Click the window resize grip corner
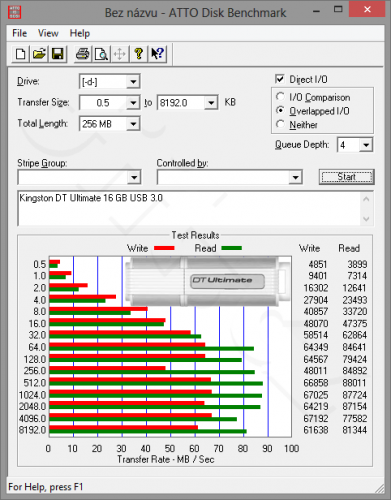391x500 pixels. click(380, 489)
